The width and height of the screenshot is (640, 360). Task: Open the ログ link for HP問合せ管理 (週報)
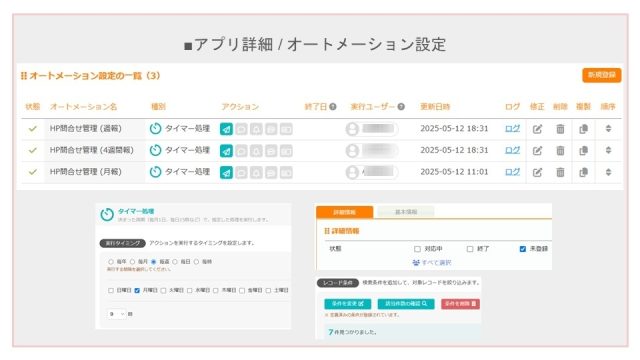[x=512, y=129]
